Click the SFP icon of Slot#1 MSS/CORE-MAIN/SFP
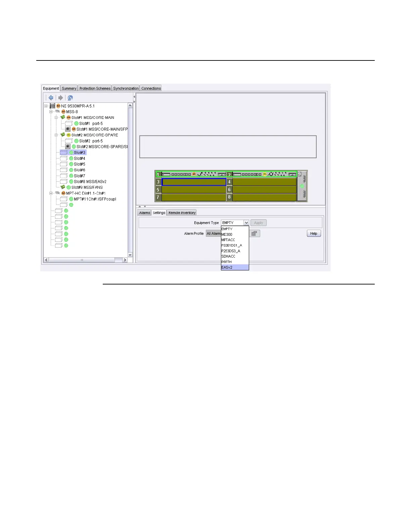Image resolution: width=411 pixels, height=532 pixels. tap(68, 129)
